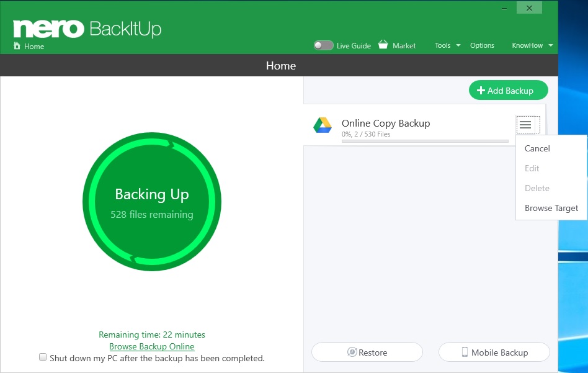Expand the KnowHow dropdown arrow
588x373 pixels.
pos(551,45)
